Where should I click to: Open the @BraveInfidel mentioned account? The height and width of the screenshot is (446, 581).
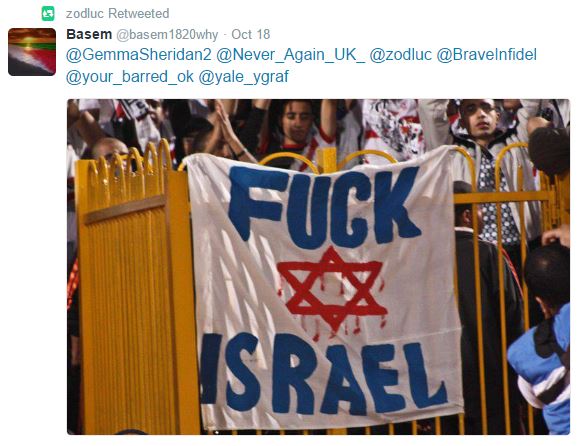[487, 55]
